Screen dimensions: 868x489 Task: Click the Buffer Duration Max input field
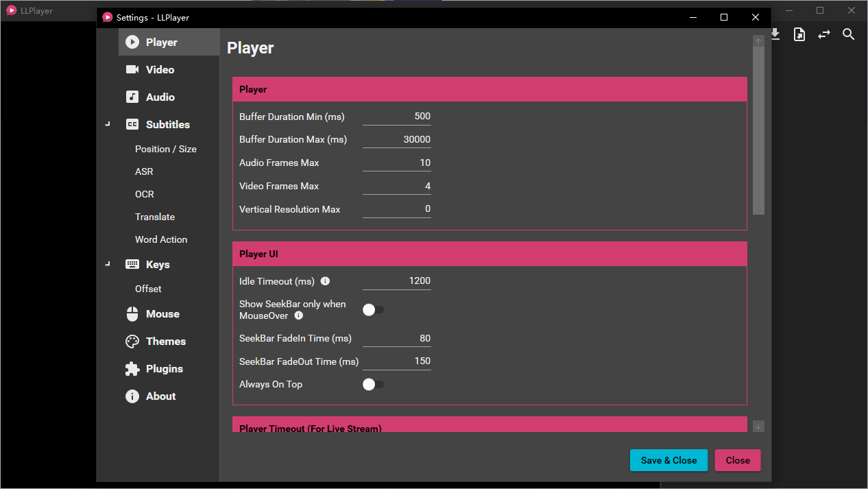[x=397, y=140]
